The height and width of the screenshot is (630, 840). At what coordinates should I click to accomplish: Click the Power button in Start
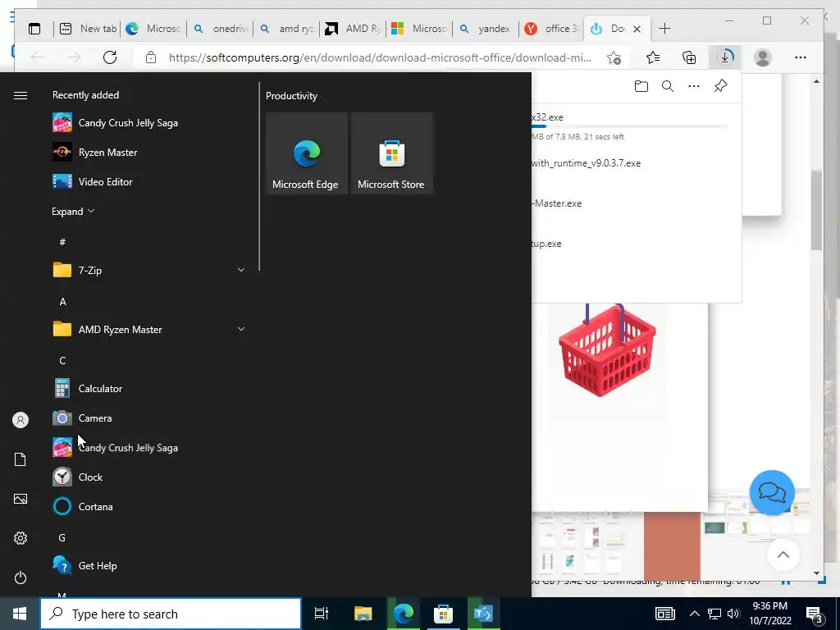(x=21, y=577)
